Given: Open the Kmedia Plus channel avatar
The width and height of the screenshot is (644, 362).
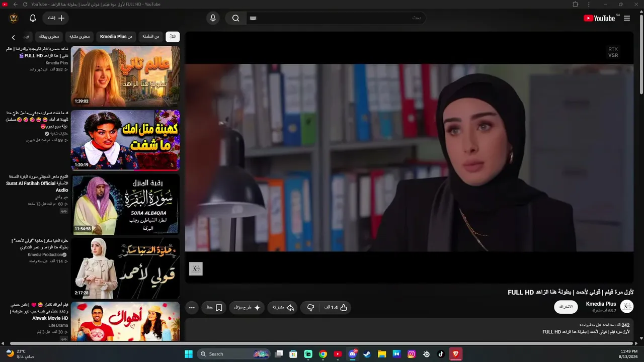Looking at the screenshot, I should (627, 306).
